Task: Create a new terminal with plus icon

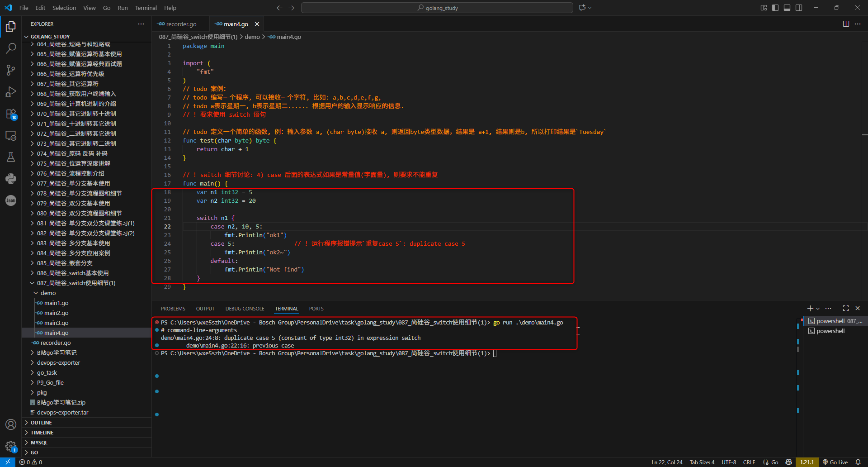Action: click(810, 309)
